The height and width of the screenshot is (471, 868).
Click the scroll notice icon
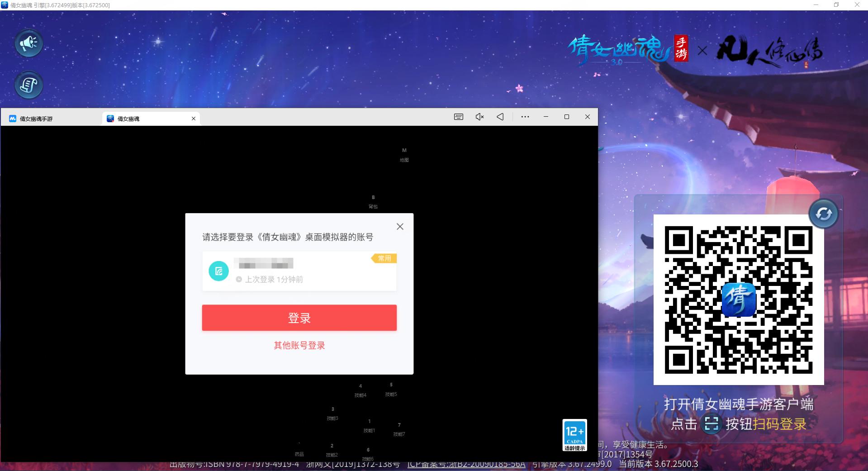pyautogui.click(x=29, y=85)
